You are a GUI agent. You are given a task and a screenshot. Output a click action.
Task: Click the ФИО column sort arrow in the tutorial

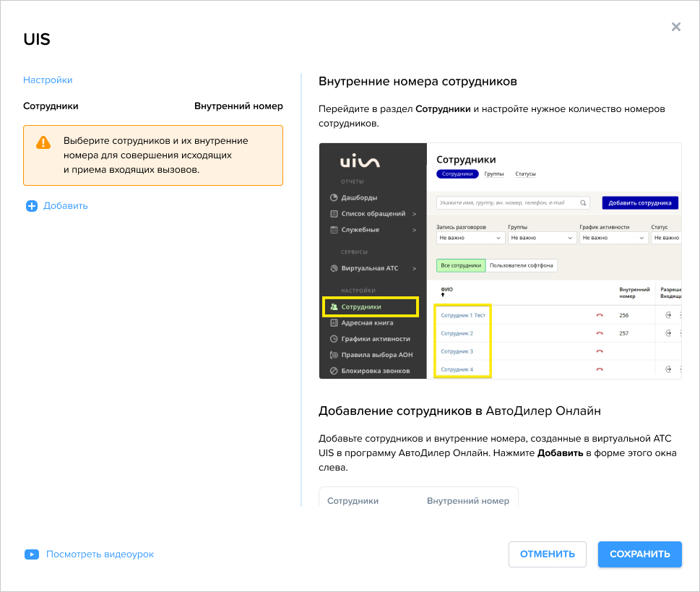point(444,295)
